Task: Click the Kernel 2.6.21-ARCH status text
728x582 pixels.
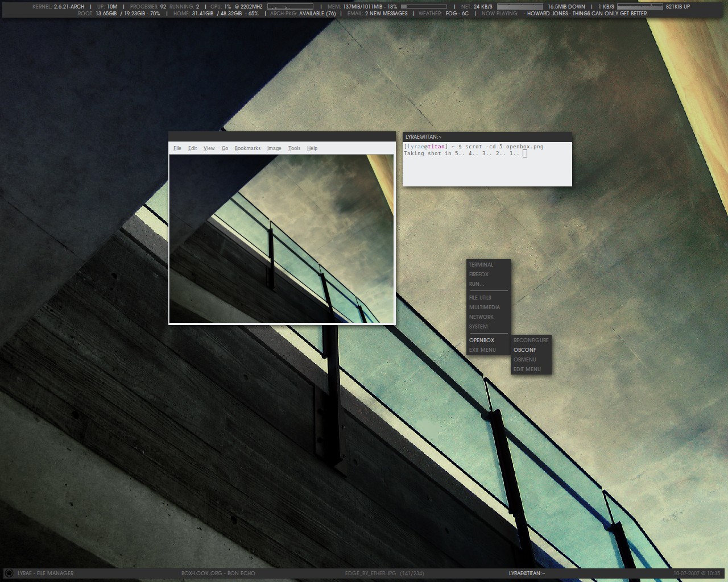Action: tap(59, 7)
